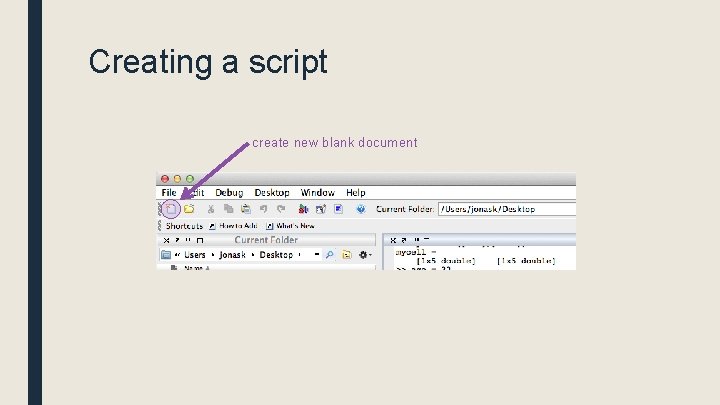Create a new blank script document
This screenshot has height=405, width=720.
pyautogui.click(x=171, y=209)
